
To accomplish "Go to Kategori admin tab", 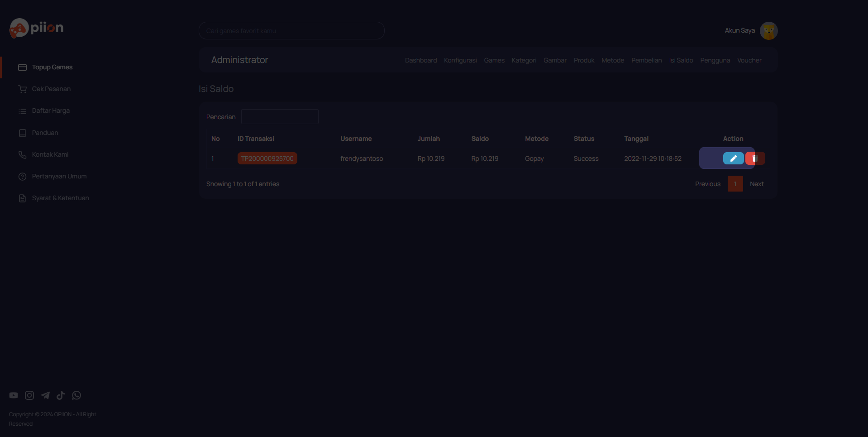I will coord(524,60).
